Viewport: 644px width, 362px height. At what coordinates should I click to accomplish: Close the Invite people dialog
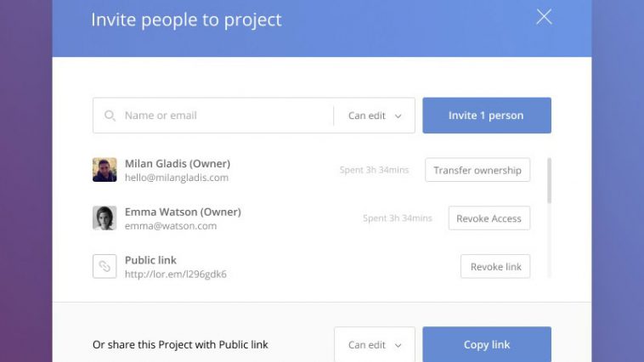544,17
